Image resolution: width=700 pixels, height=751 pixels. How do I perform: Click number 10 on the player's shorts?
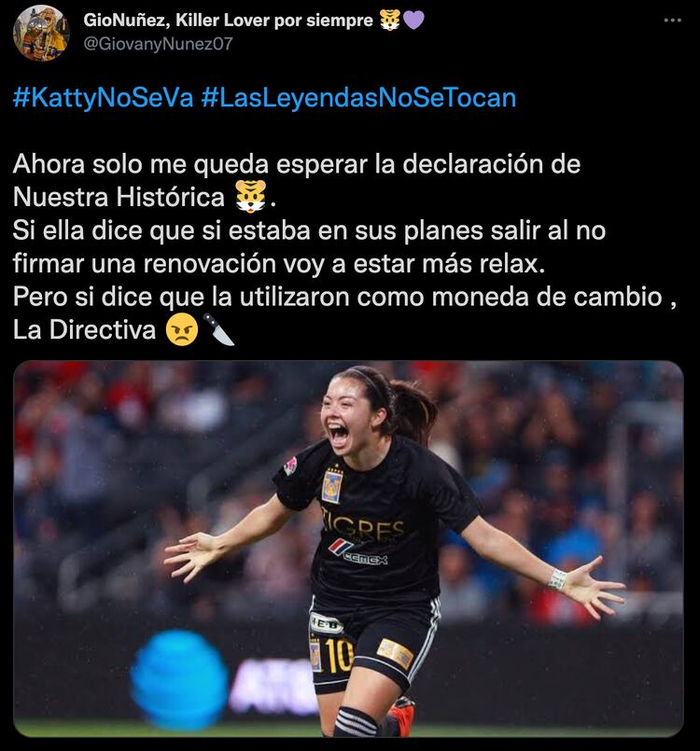339,654
